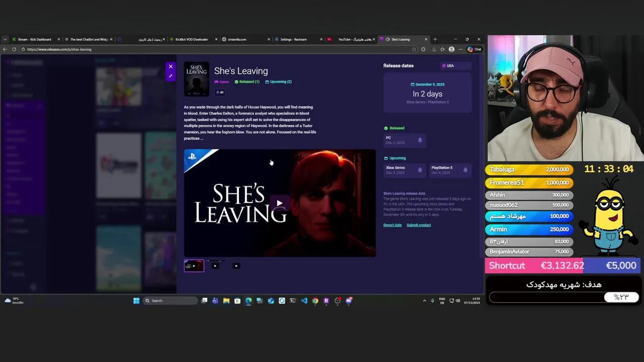
Task: Switch to KickBot VOD Dowloader tab
Action: tap(192, 39)
